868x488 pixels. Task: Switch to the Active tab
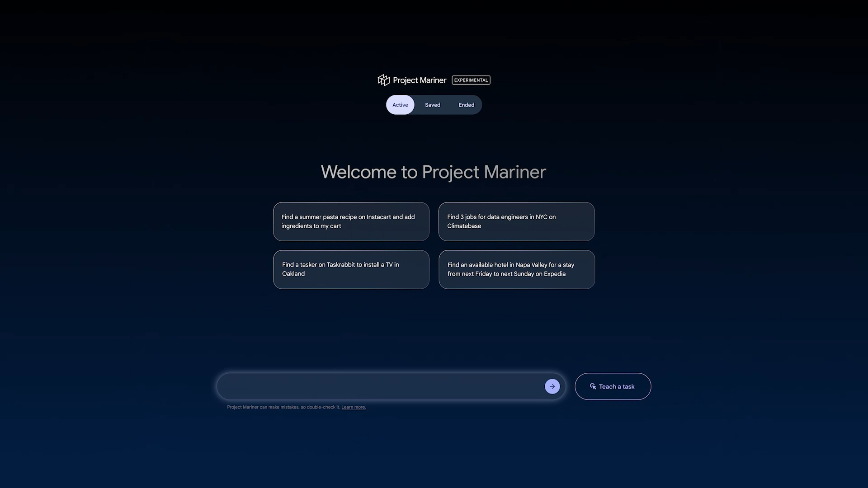[x=400, y=105]
